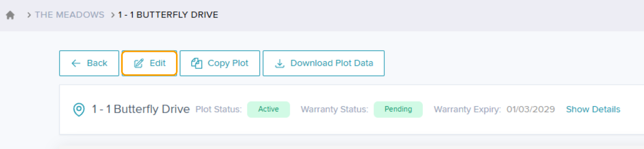The height and width of the screenshot is (149, 644).
Task: Expand plot info via Show Details
Action: click(593, 109)
